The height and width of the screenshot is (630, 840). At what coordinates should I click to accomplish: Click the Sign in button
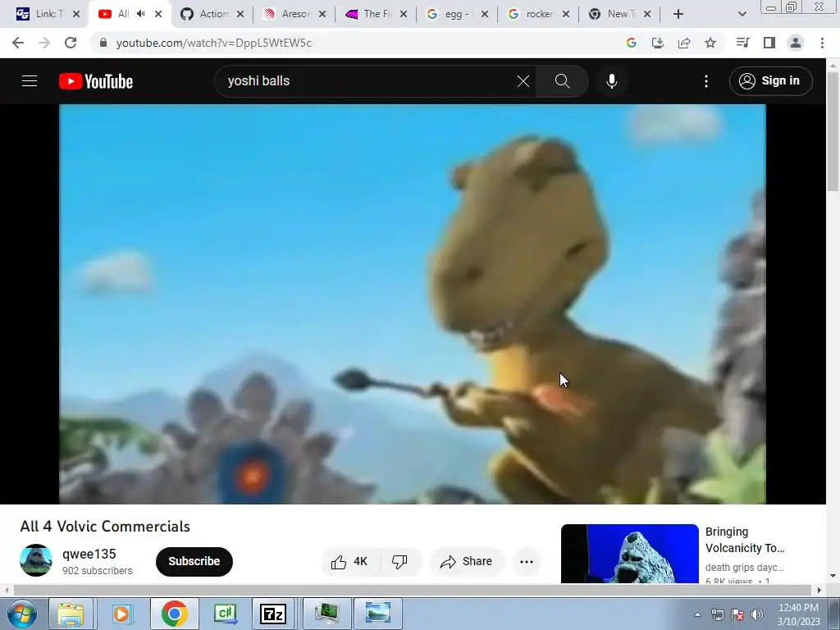[x=770, y=81]
